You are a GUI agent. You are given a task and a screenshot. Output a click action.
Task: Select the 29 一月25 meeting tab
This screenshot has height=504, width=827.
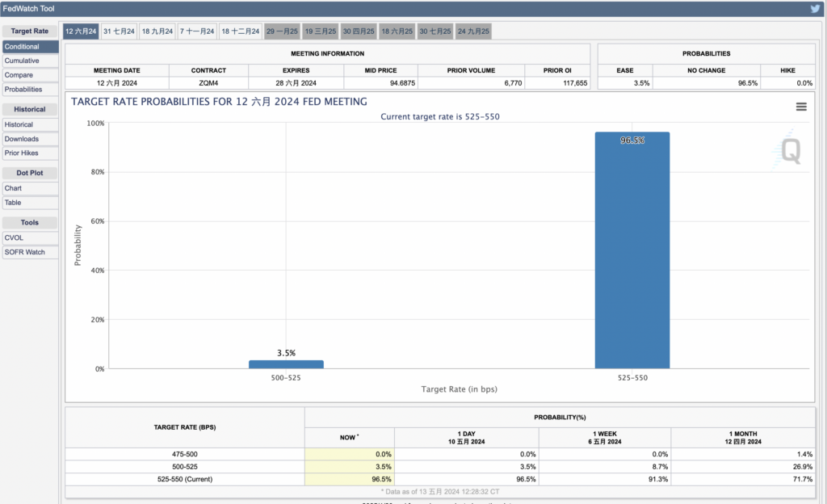coord(282,31)
